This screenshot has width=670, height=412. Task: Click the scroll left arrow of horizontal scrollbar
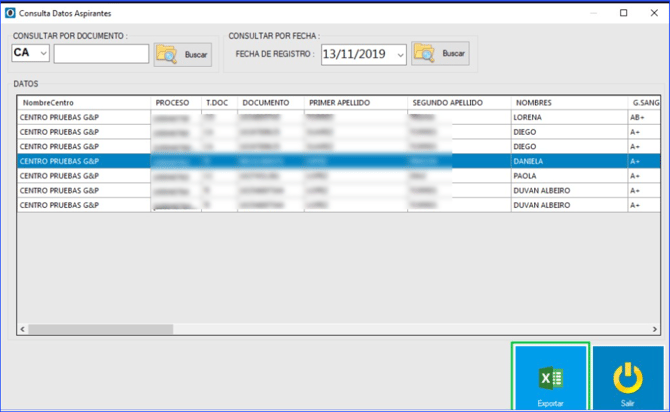[23, 329]
